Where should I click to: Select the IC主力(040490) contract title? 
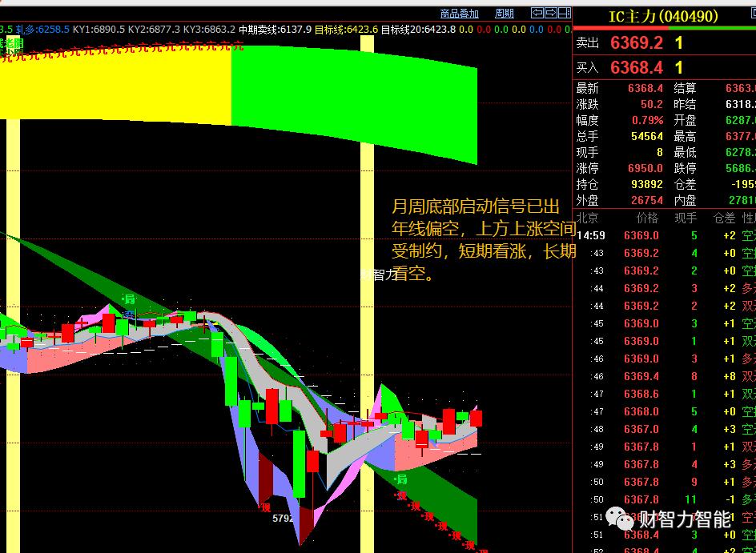pos(663,17)
